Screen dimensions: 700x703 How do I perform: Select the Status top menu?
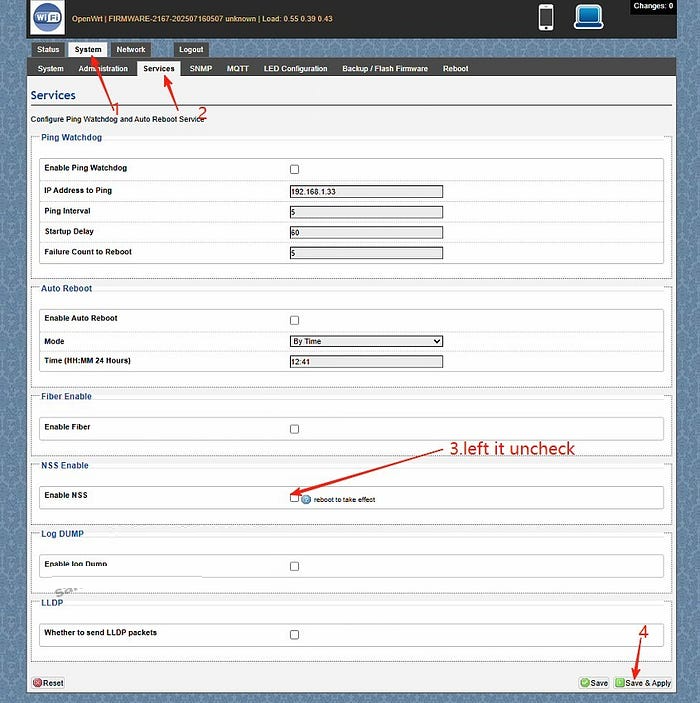pyautogui.click(x=48, y=49)
